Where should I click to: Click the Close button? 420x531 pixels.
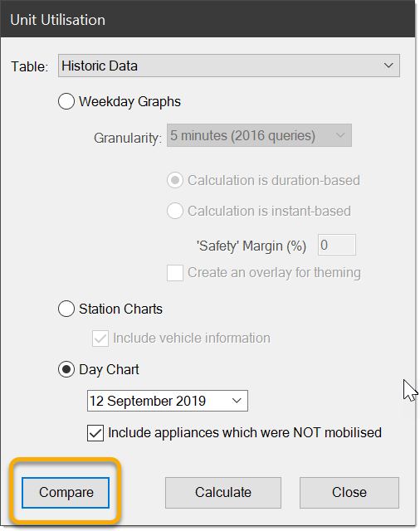click(349, 493)
